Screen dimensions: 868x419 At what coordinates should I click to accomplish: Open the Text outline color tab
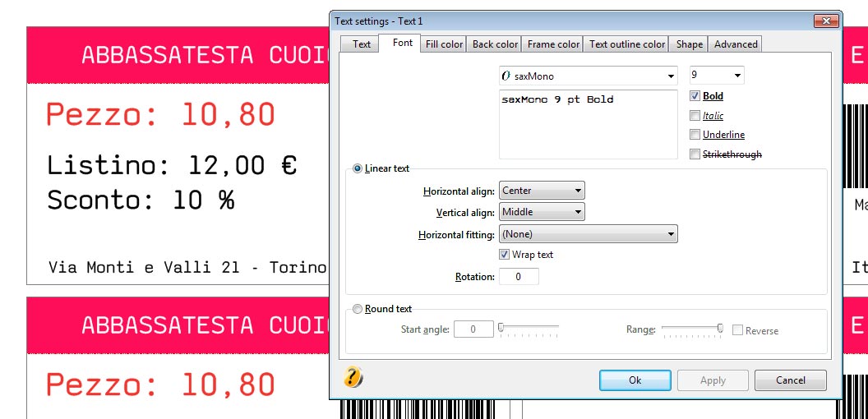[627, 44]
